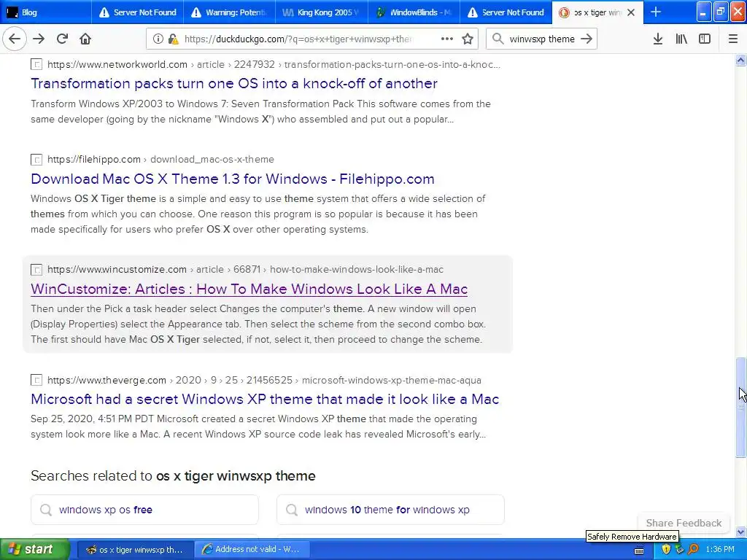Open the Downloads panel
The height and width of the screenshot is (560, 747).
click(658, 39)
